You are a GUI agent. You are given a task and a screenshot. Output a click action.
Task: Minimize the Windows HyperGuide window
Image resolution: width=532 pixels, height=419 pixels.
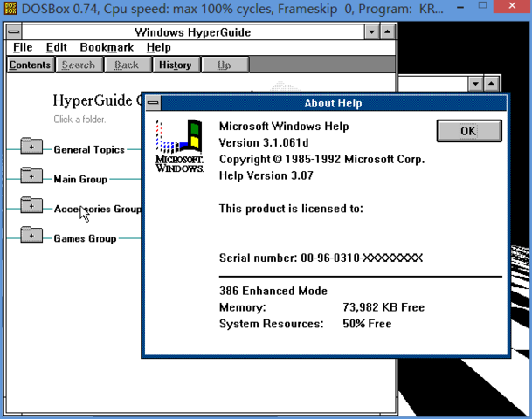click(372, 32)
